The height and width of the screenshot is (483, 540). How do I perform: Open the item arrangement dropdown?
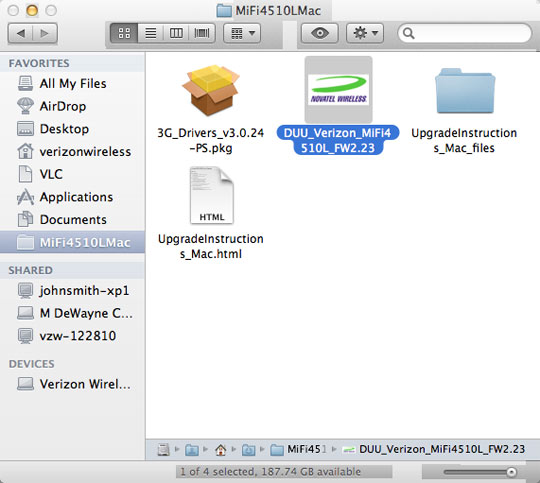[x=242, y=33]
